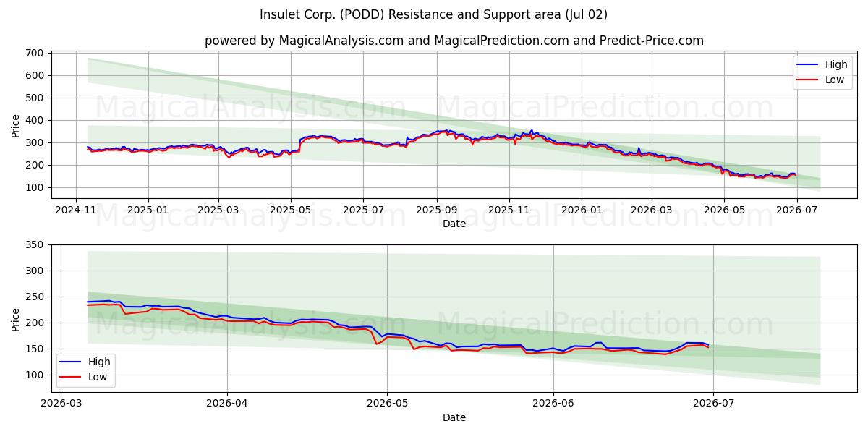Click the '2025-01' label on the top x-axis
This screenshot has width=868, height=434.
(x=148, y=210)
